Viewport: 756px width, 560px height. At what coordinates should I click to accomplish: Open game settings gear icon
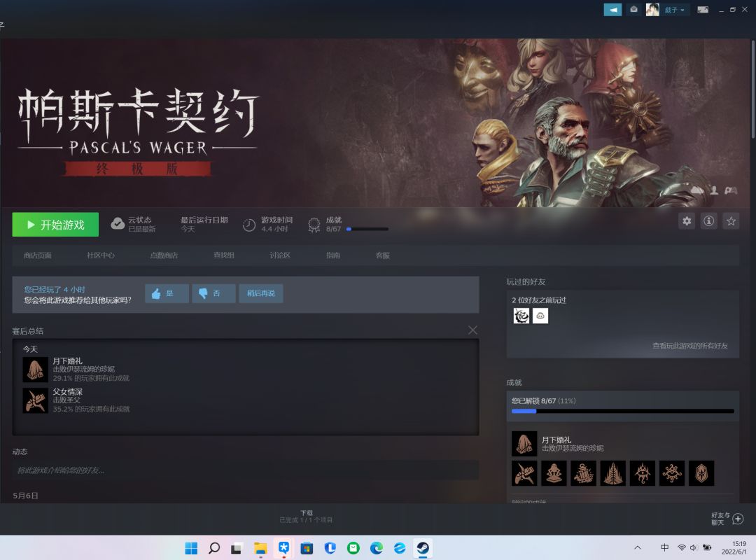point(687,221)
